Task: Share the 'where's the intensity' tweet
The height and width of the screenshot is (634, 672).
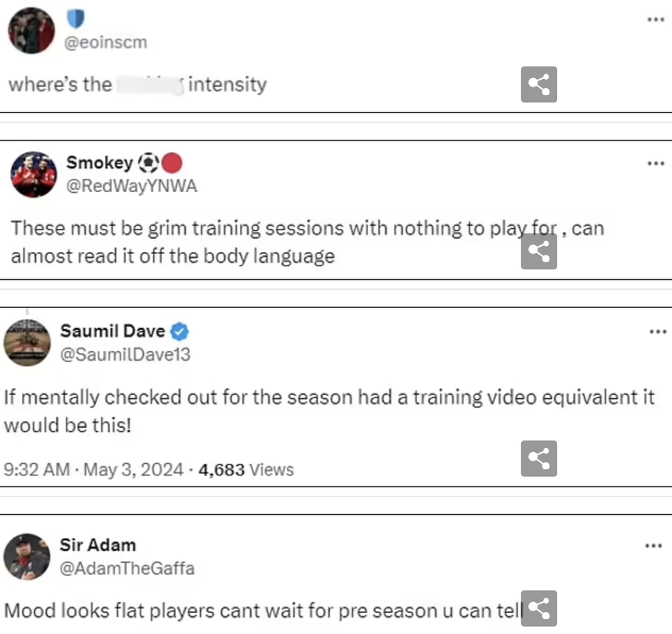Action: point(538,84)
